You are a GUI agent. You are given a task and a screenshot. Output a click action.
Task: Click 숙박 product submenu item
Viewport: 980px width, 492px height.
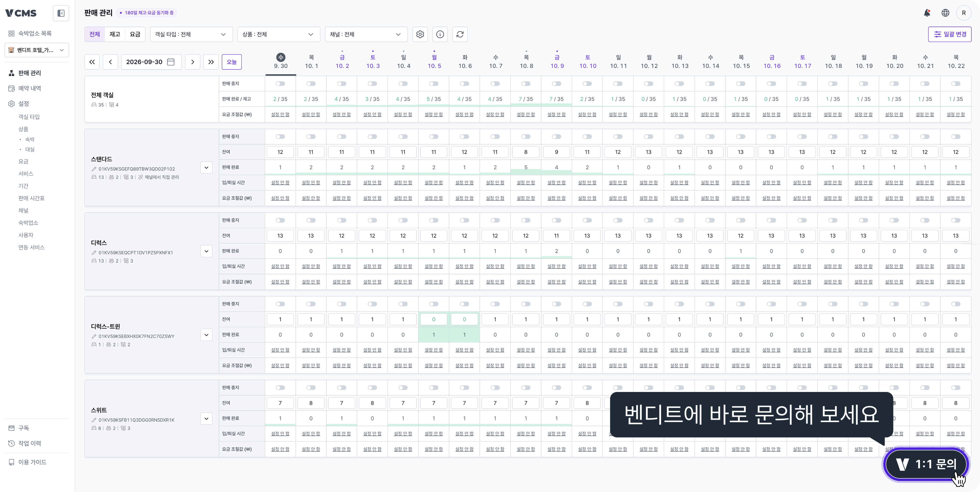(30, 139)
